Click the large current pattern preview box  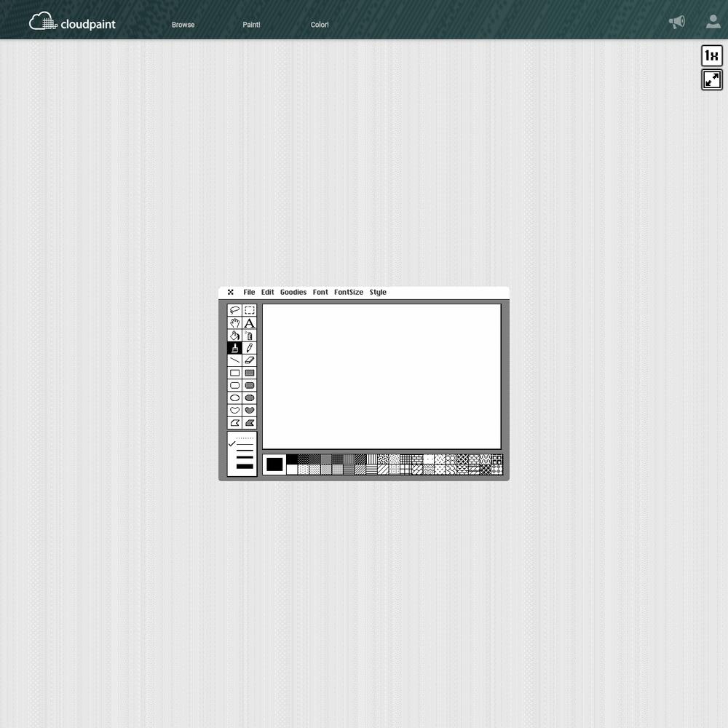274,464
